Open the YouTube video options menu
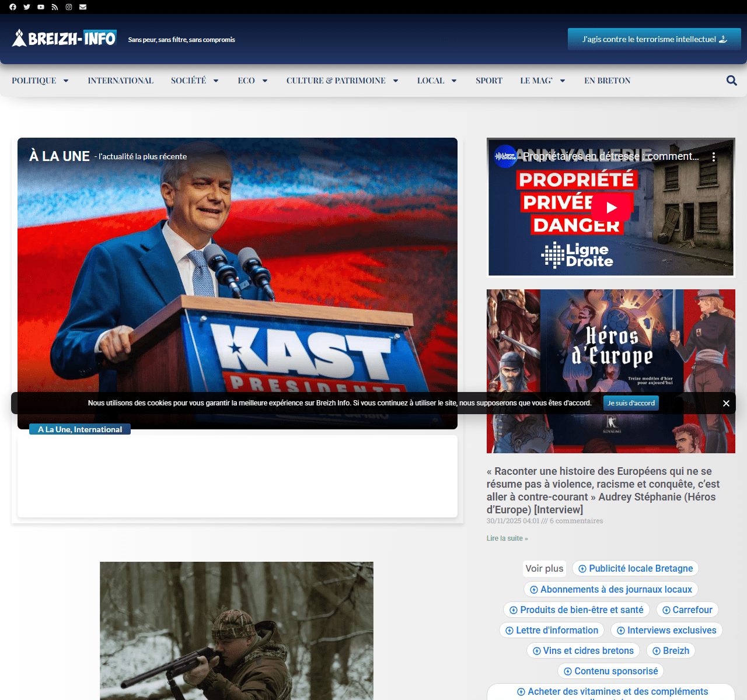Screen dimensions: 747x700 [x=713, y=157]
